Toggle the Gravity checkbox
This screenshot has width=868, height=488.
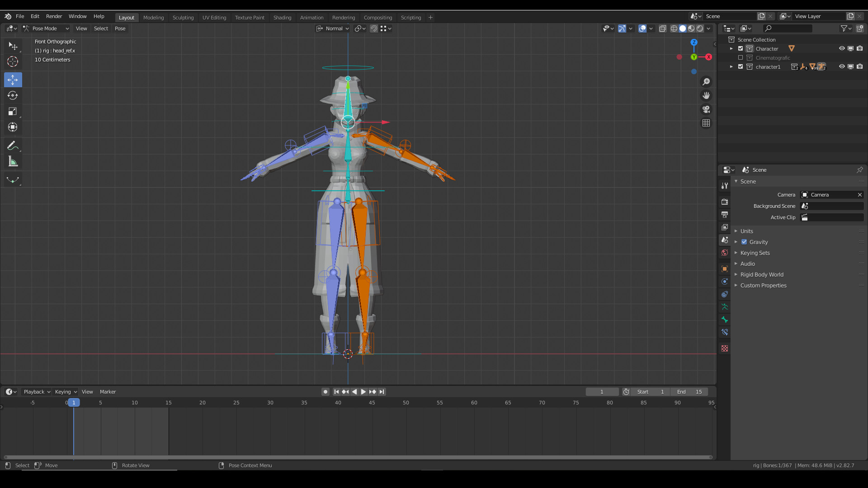(x=744, y=242)
